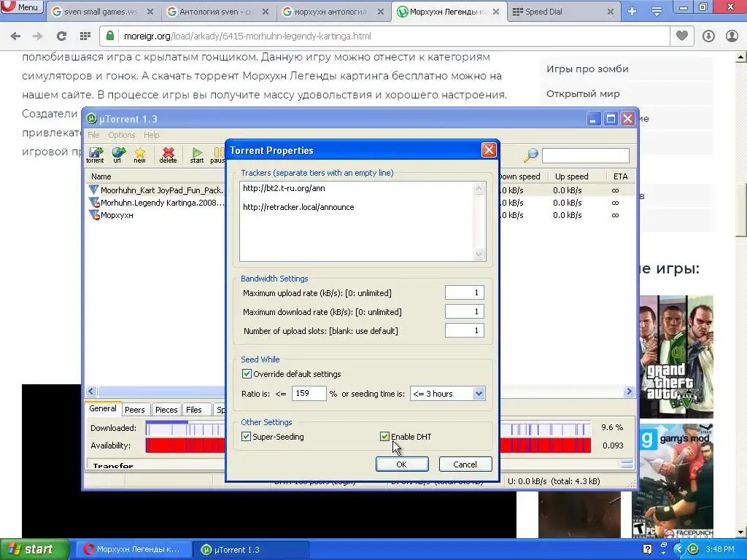Switch to the Peers tab
Screen dimensions: 747x560
click(x=135, y=410)
